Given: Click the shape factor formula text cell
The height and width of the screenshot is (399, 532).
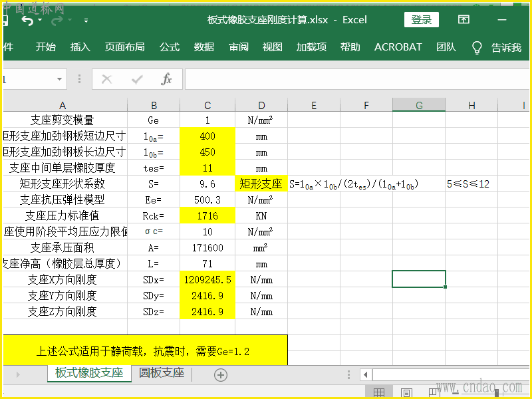Looking at the screenshot, I should [354, 184].
